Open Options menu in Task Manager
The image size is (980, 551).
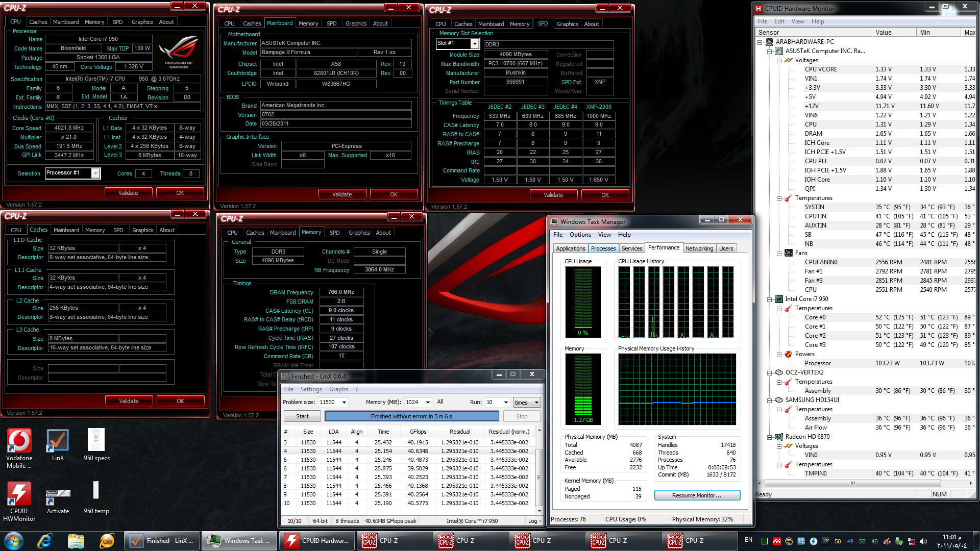point(580,235)
